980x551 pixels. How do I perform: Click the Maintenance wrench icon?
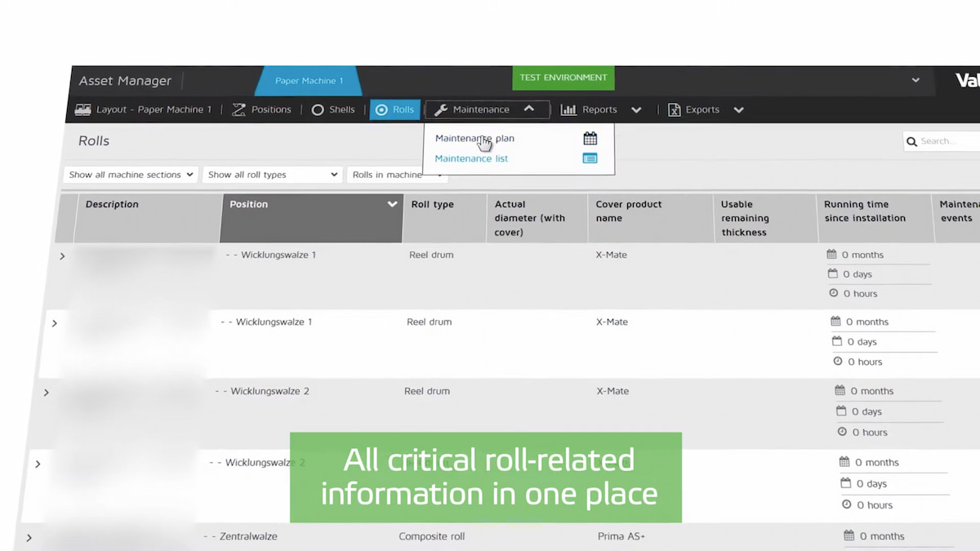pyautogui.click(x=441, y=109)
